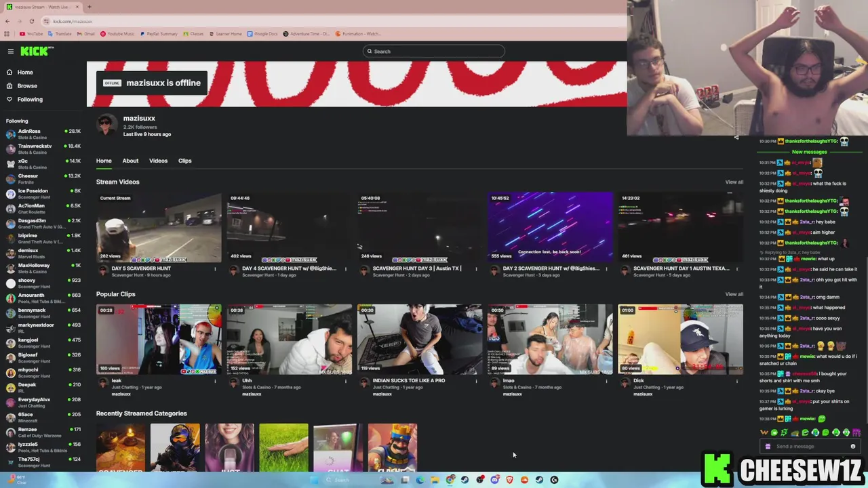Switch to the Clips tab

pos(184,161)
